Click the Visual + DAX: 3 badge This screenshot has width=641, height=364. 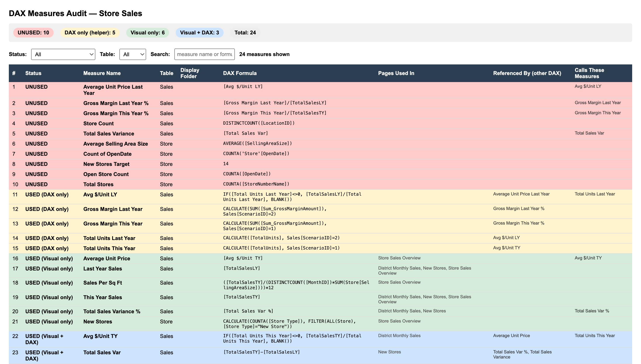click(x=199, y=32)
